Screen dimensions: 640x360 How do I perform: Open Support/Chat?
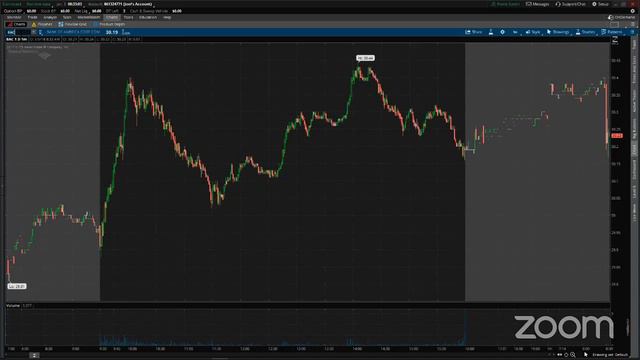coord(570,4)
